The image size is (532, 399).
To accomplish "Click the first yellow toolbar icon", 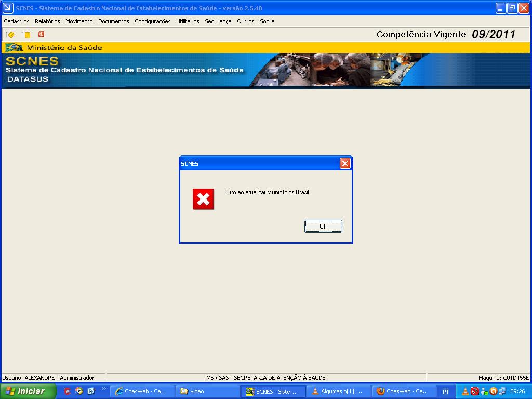I will click(x=10, y=35).
